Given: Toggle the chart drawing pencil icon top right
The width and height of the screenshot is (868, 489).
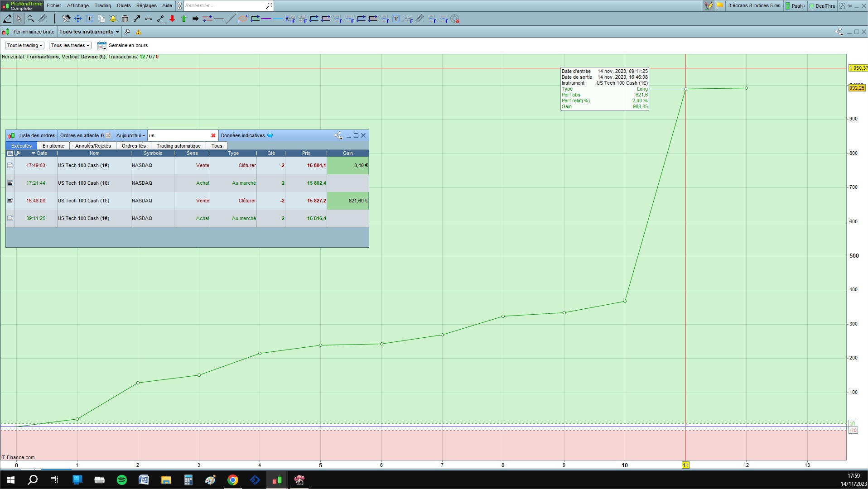Looking at the screenshot, I should pyautogui.click(x=708, y=6).
